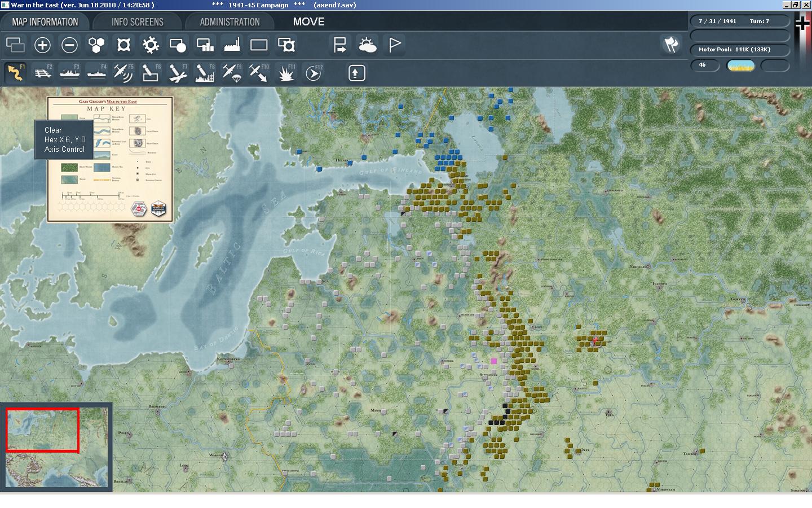812x508 pixels.
Task: Select Air Transfer mode (F10) icon
Action: click(x=259, y=73)
